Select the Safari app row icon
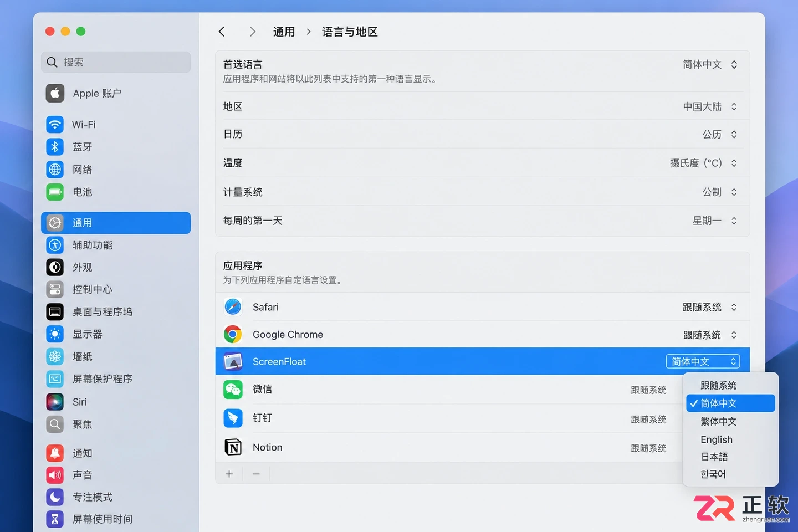The image size is (798, 532). coord(233,307)
